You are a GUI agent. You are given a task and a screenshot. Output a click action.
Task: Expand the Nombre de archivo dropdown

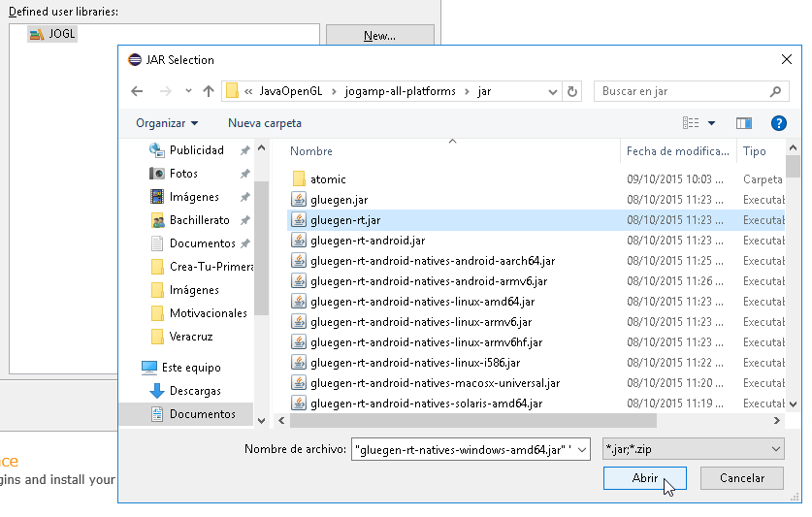coord(582,450)
